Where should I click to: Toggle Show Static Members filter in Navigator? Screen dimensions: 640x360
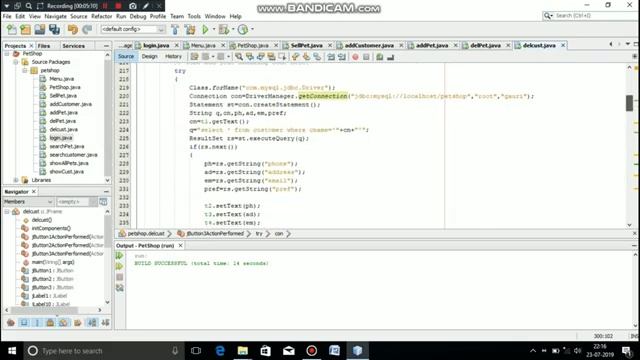(37, 323)
